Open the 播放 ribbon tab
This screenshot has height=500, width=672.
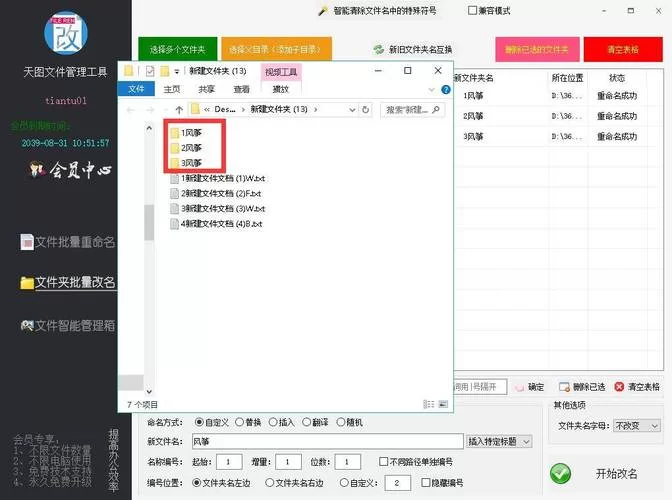click(x=281, y=89)
